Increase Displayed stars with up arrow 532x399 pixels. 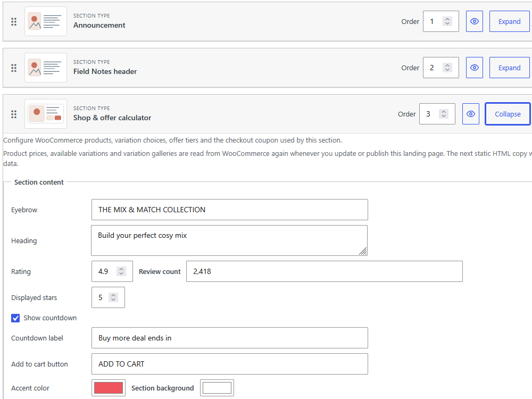pos(113,295)
